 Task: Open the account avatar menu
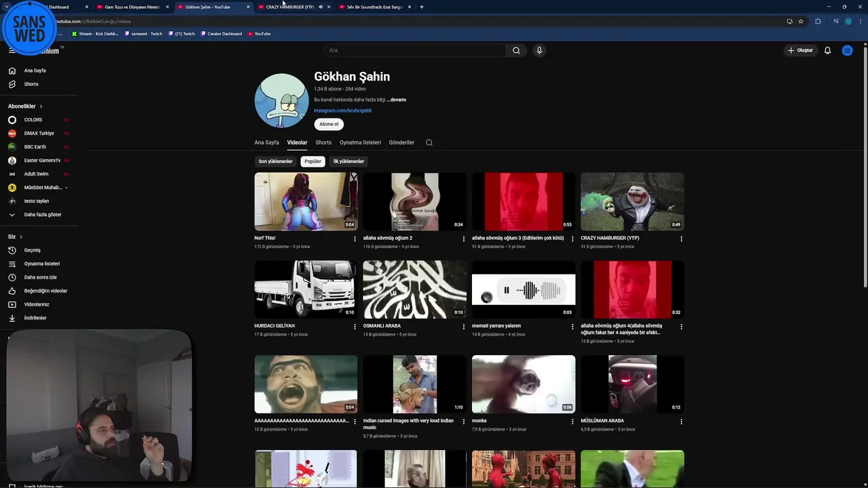click(x=847, y=50)
